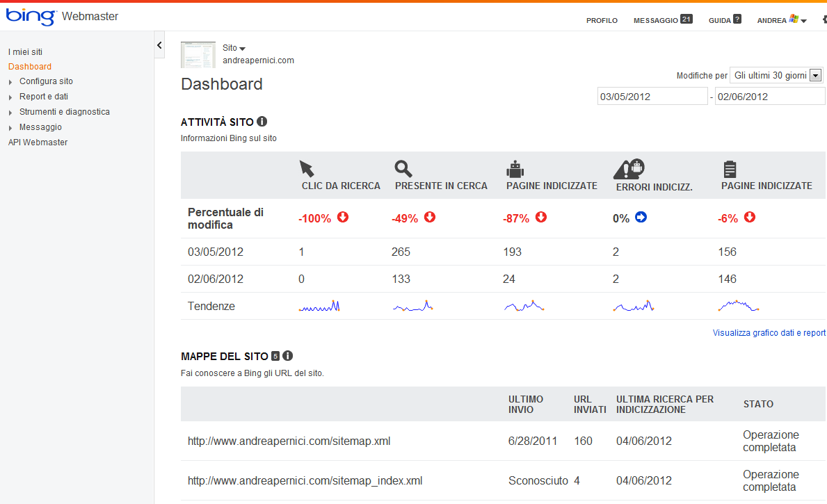Click the warning robot icon above Errori Indicizz.
The width and height of the screenshot is (827, 504).
tap(629, 169)
